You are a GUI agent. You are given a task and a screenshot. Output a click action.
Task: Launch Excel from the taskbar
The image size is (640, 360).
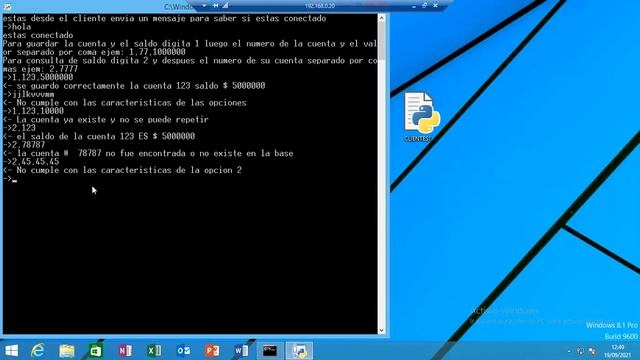154,351
